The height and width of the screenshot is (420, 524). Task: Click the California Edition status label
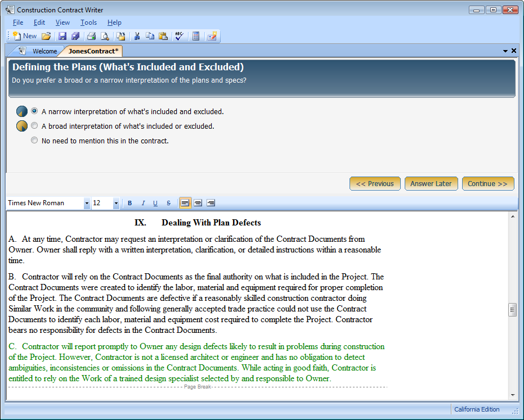click(477, 409)
